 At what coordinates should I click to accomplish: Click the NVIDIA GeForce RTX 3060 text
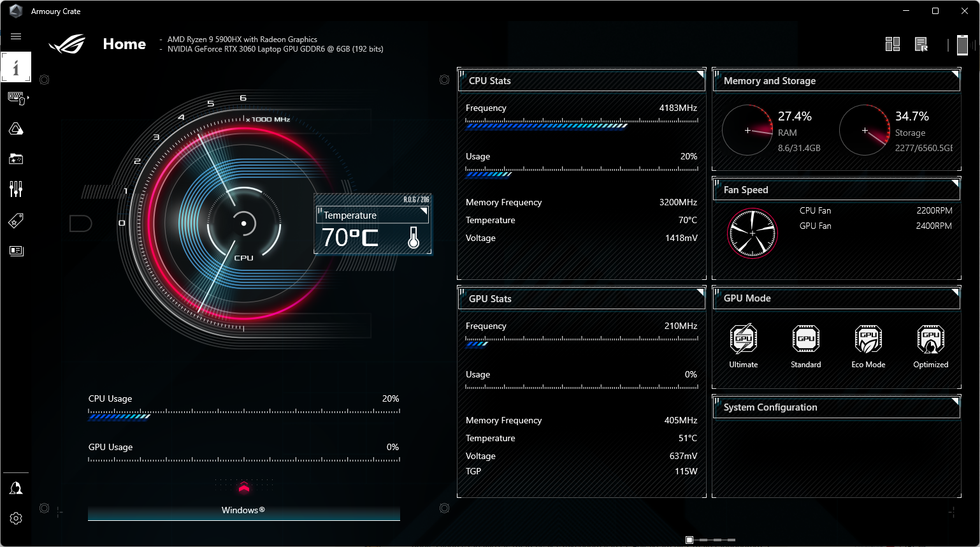coord(275,49)
